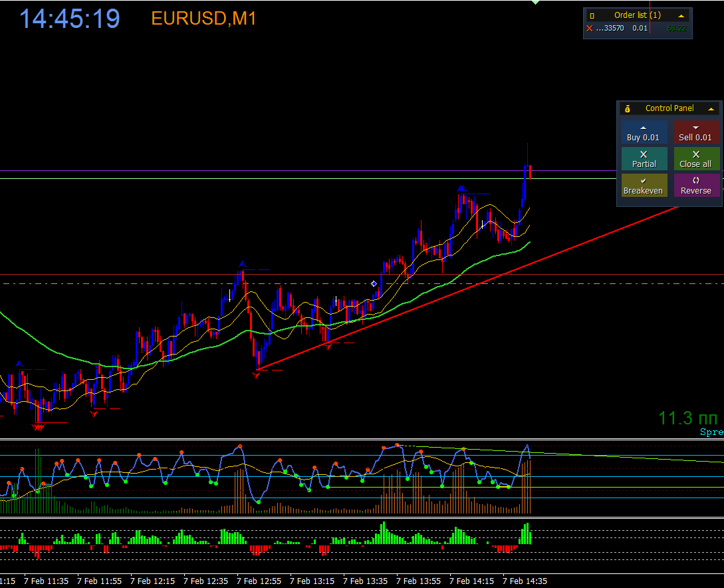Reverse the current position

coord(696,185)
